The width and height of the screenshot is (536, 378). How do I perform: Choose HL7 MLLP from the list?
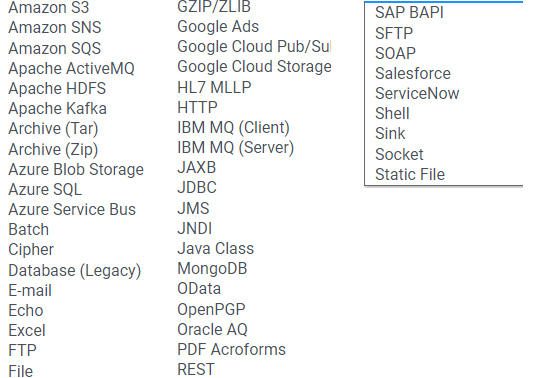pos(214,87)
